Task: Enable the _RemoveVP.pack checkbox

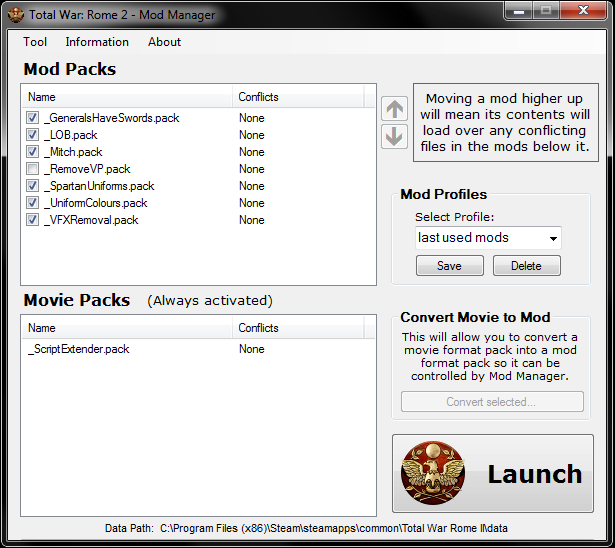Action: click(33, 169)
